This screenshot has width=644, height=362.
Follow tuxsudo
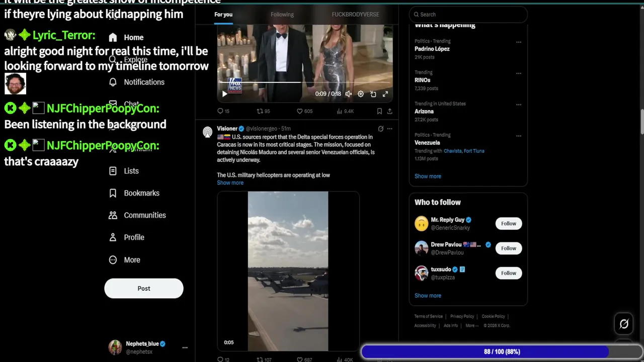click(x=509, y=273)
